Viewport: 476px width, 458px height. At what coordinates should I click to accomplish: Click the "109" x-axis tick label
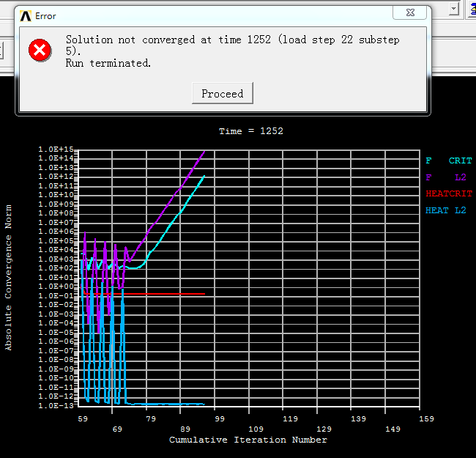(x=256, y=429)
